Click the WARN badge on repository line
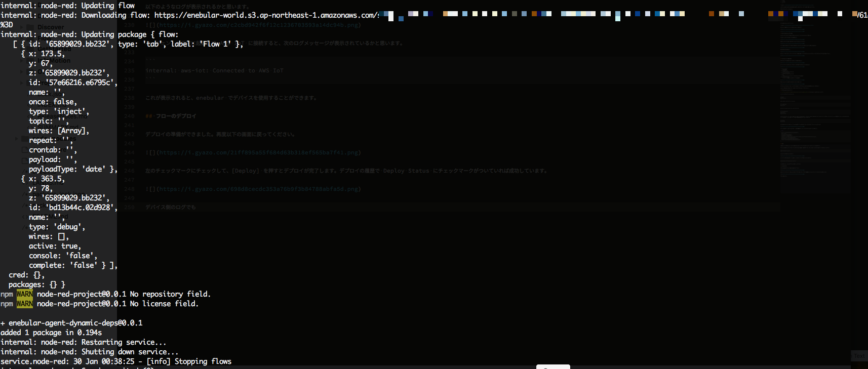The width and height of the screenshot is (868, 369). point(24,294)
